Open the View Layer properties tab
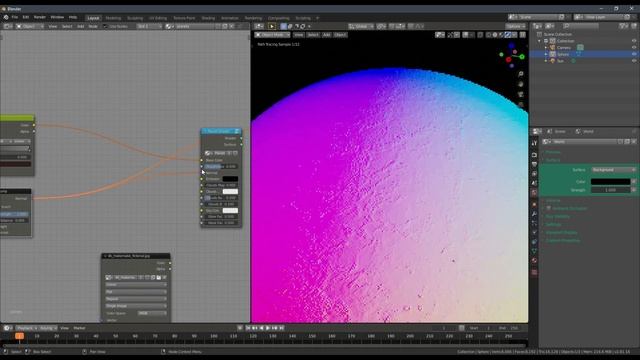The height and width of the screenshot is (360, 640). (x=534, y=174)
